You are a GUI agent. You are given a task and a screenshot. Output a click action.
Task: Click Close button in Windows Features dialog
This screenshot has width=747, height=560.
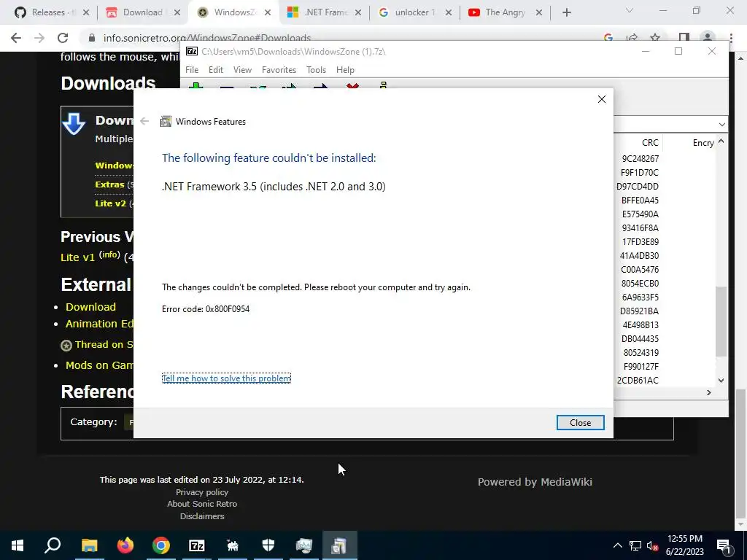580,422
